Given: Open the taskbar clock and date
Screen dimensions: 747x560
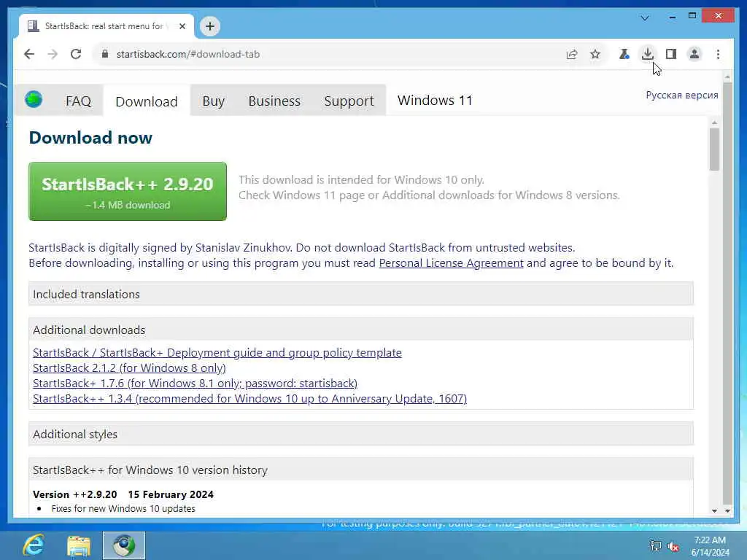Looking at the screenshot, I should click(x=710, y=545).
